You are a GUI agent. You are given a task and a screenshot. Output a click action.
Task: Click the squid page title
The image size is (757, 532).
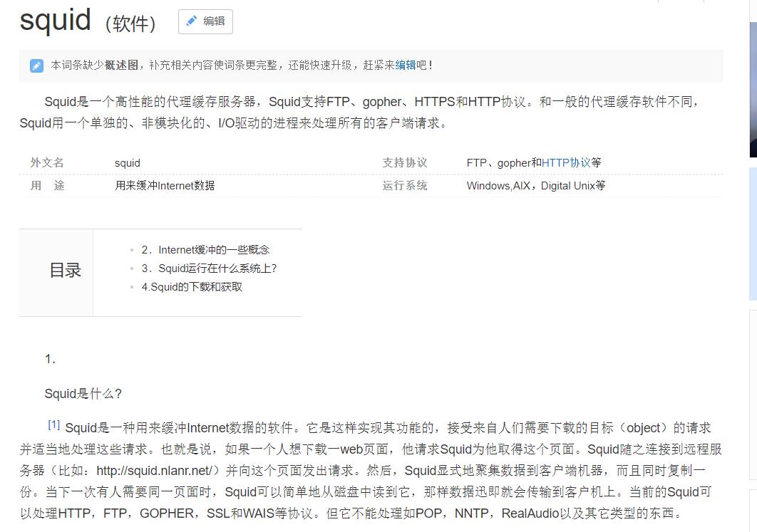click(56, 19)
